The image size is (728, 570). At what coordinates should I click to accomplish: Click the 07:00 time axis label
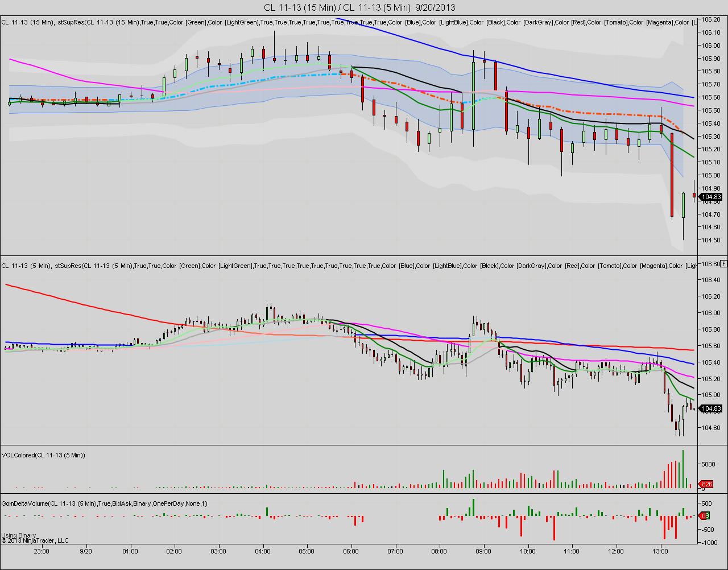coord(395,551)
